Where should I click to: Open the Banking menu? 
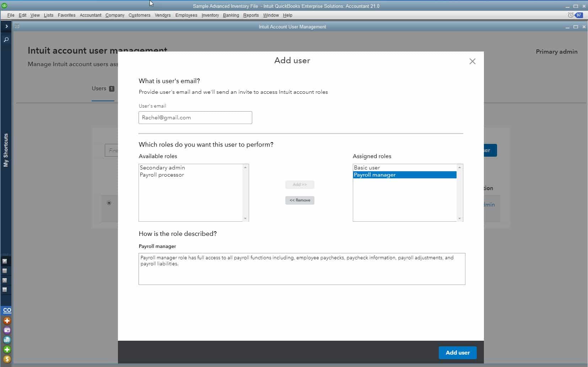click(231, 15)
